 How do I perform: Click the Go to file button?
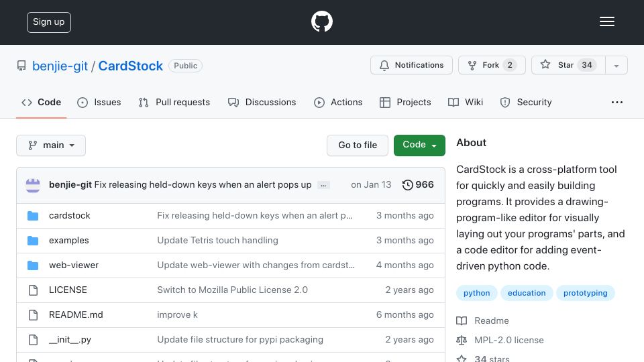[x=358, y=145]
